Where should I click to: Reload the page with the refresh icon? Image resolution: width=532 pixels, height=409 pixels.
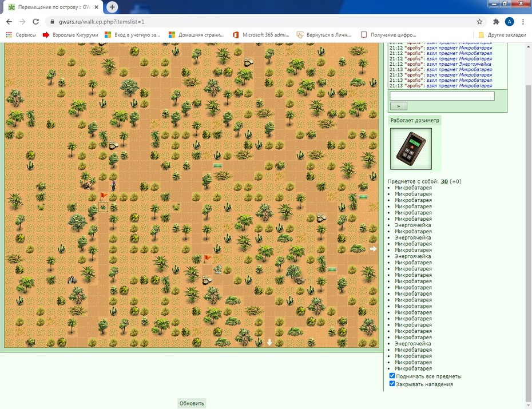pos(35,22)
